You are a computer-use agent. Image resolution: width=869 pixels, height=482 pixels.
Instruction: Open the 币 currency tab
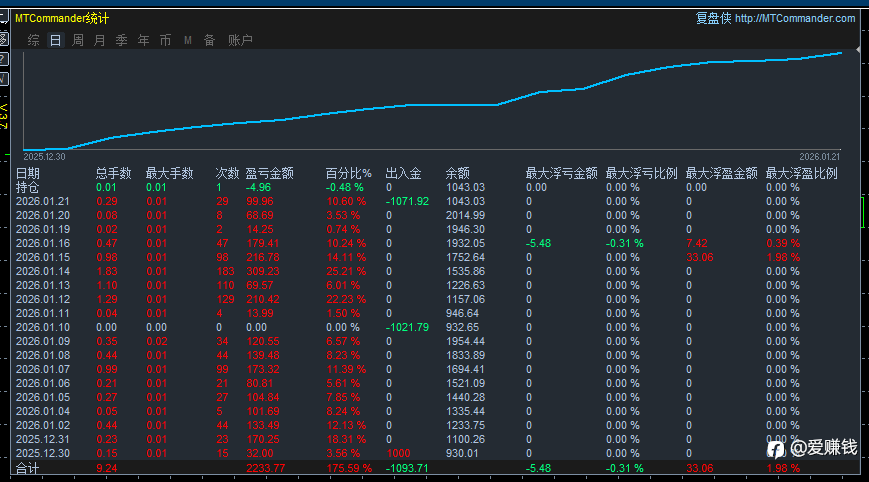pos(165,40)
